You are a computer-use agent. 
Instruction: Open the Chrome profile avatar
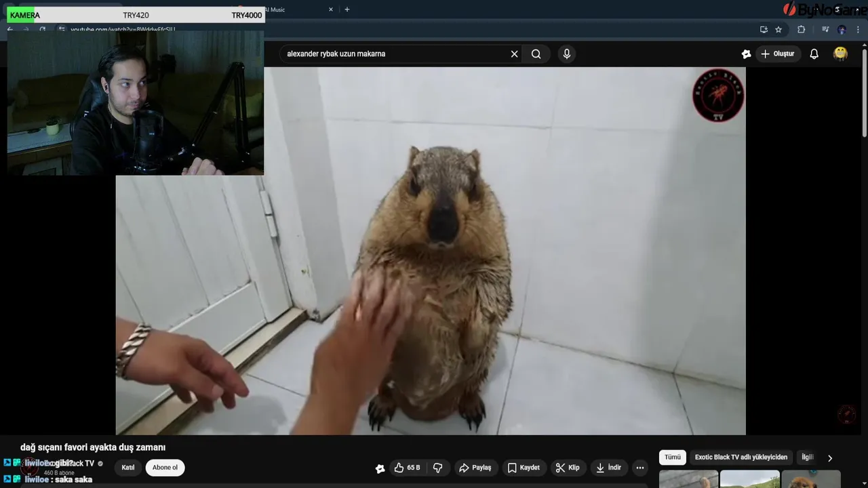pyautogui.click(x=842, y=29)
